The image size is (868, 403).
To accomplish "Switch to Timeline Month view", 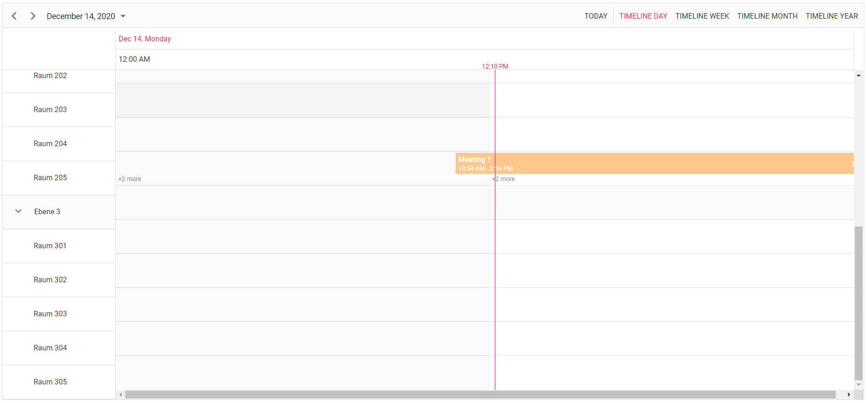I will tap(767, 16).
